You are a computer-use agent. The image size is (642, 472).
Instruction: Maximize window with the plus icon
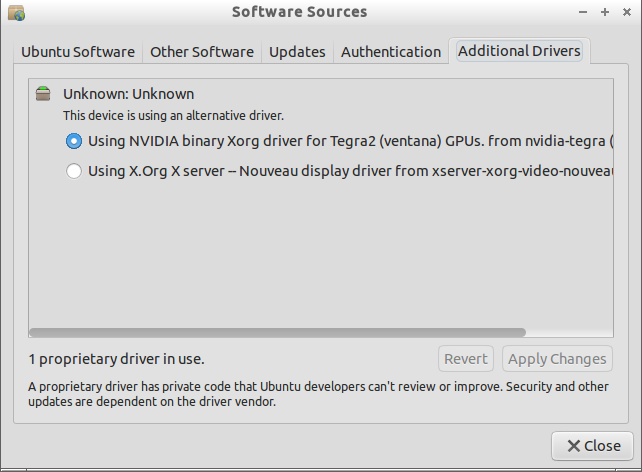point(605,12)
